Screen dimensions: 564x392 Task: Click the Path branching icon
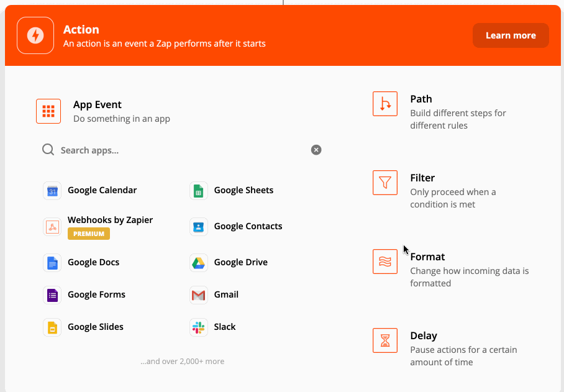tap(385, 104)
